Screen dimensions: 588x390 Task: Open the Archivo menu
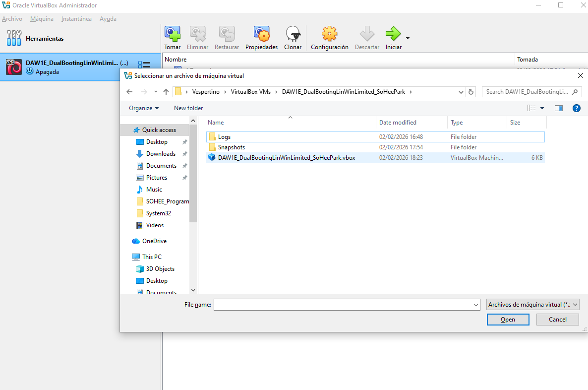[x=12, y=19]
